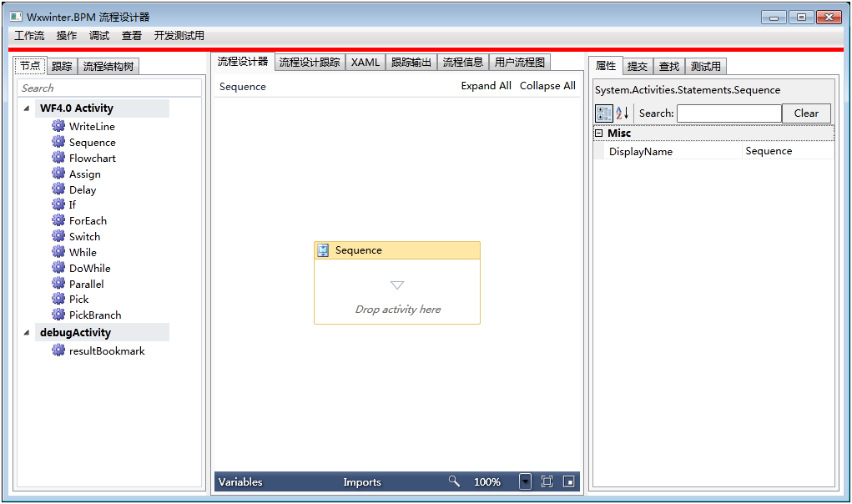
Task: Collapse the Misc property category
Action: click(598, 134)
